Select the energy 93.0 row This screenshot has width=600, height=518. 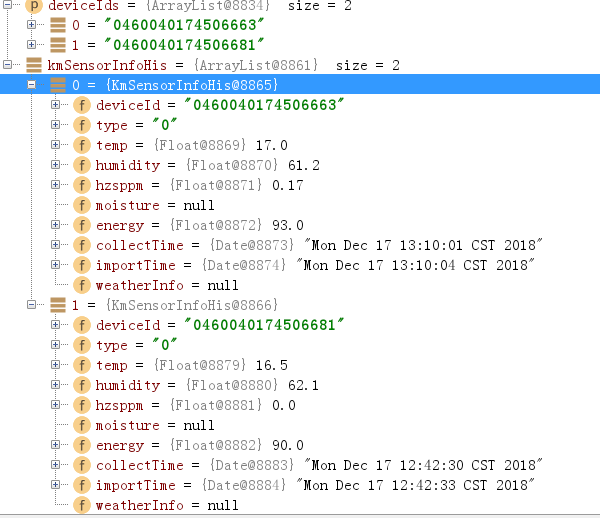pos(300,225)
